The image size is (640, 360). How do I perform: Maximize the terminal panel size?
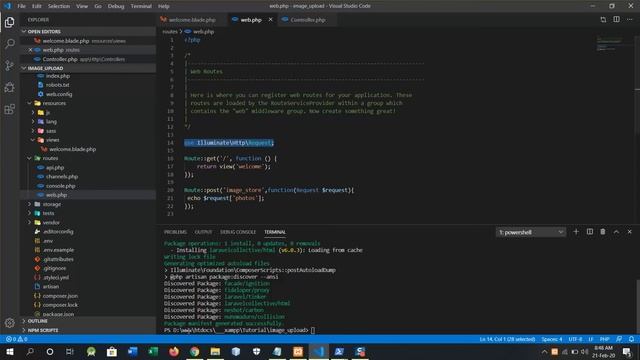[616, 232]
